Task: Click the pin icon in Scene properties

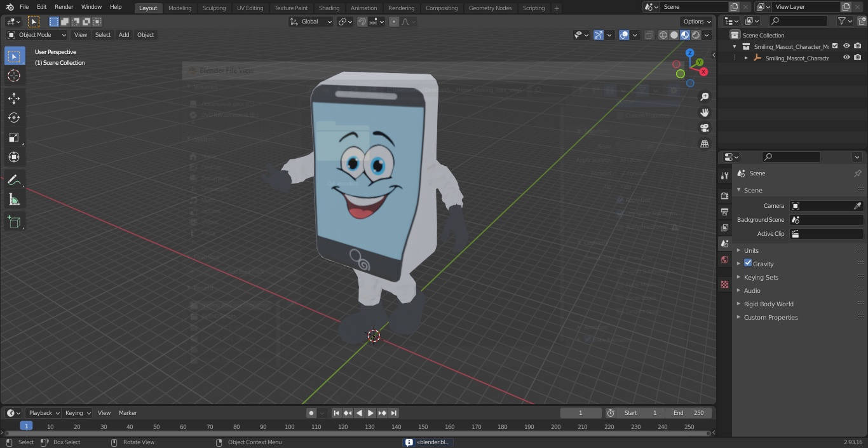Action: (857, 173)
